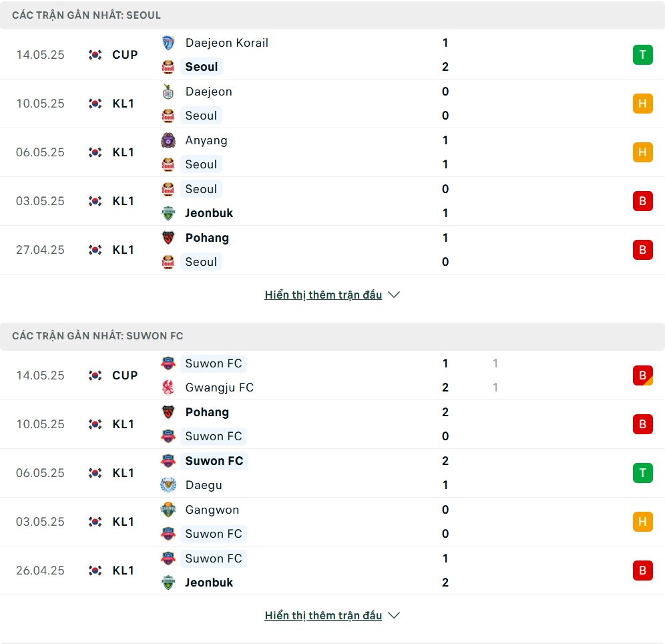
Task: Click the orange H badge for Daejeon vs Seoul
Action: (x=642, y=104)
